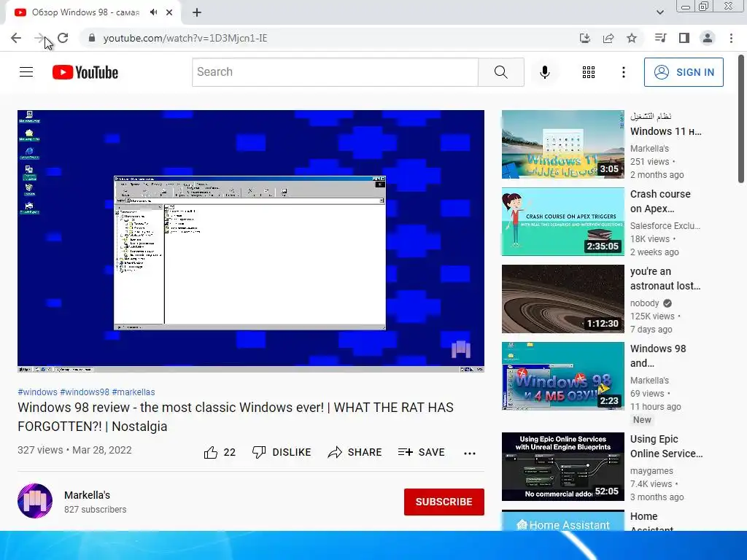Viewport: 747px width, 560px height.
Task: Open Markella's channel name link
Action: coord(88,495)
